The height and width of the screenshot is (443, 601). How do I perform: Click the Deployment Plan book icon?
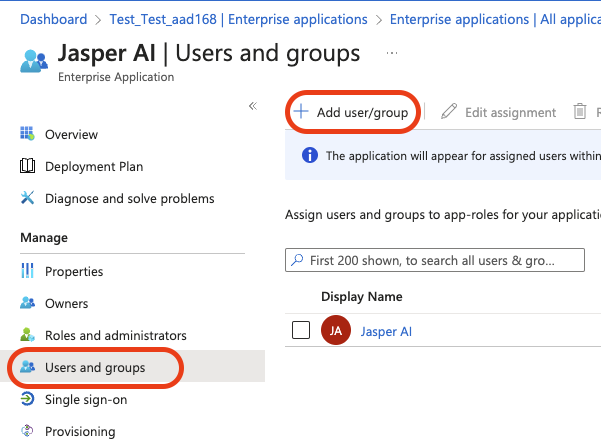coord(27,167)
